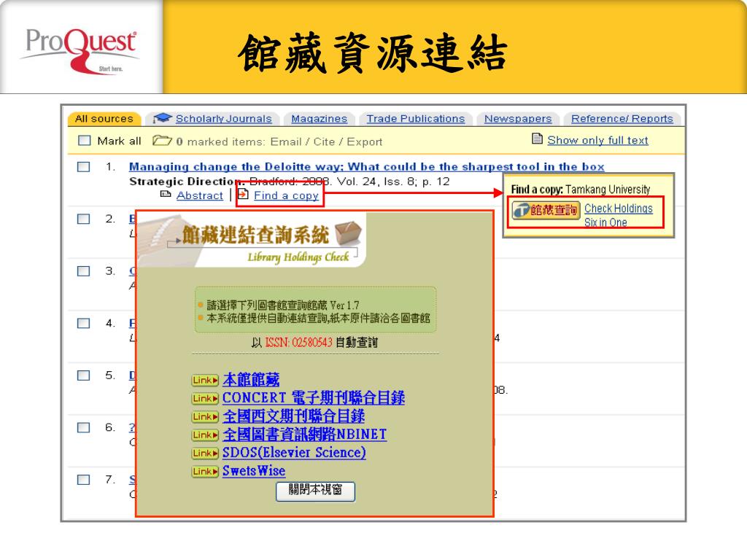Image resolution: width=747 pixels, height=560 pixels.
Task: Open the Newspapers tab
Action: point(518,119)
